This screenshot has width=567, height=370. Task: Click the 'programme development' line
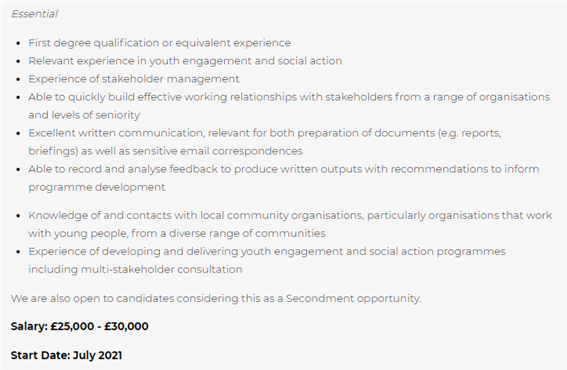(x=97, y=187)
